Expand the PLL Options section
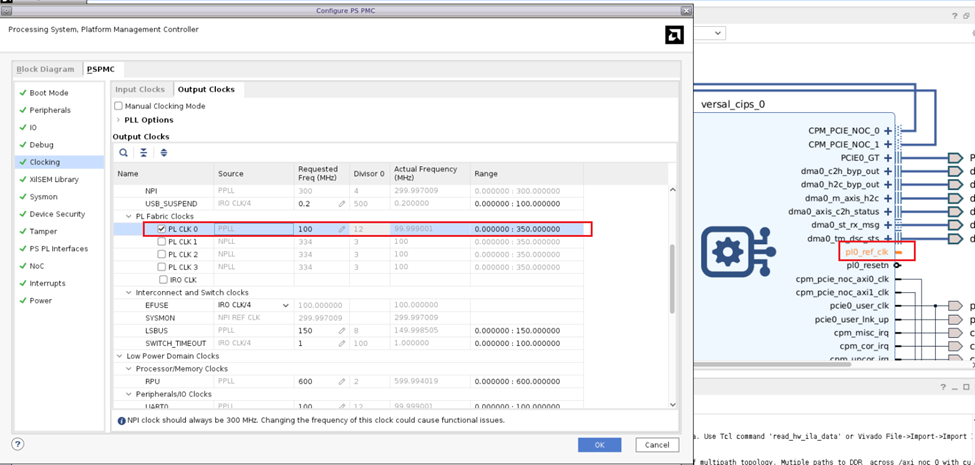The width and height of the screenshot is (975, 465). pos(119,120)
